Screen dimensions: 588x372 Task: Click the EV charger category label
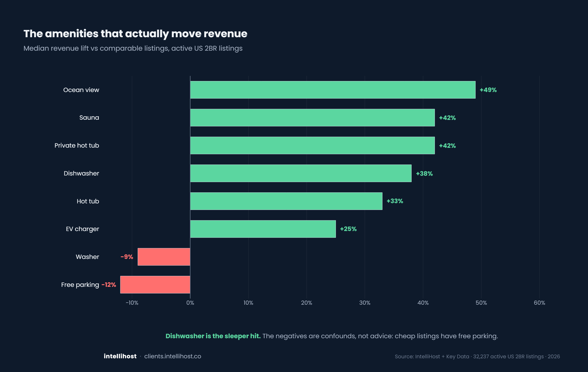(x=82, y=229)
